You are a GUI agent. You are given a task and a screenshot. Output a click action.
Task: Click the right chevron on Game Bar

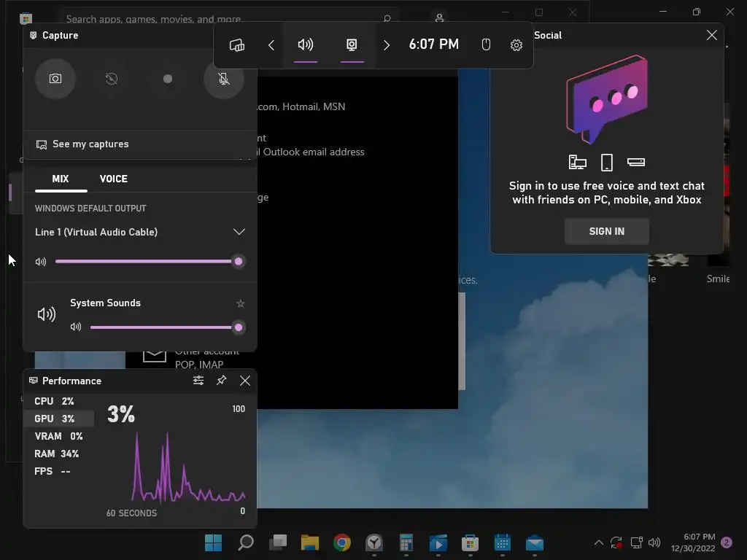coord(387,45)
